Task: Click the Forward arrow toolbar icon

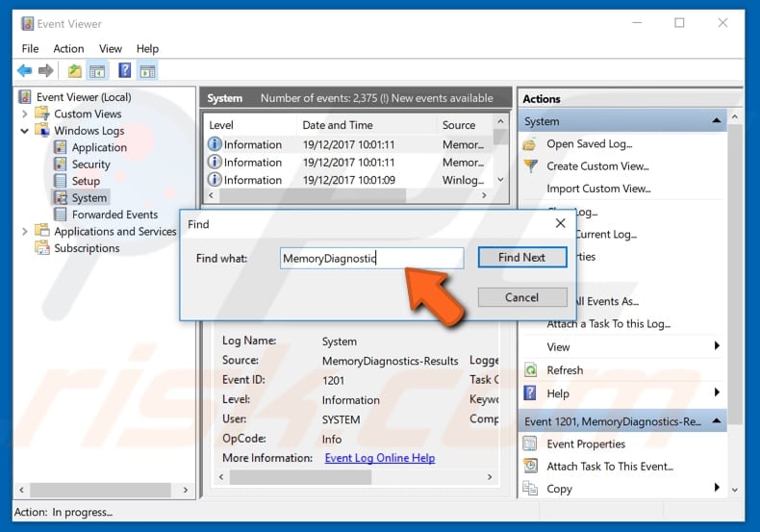Action: coord(45,71)
